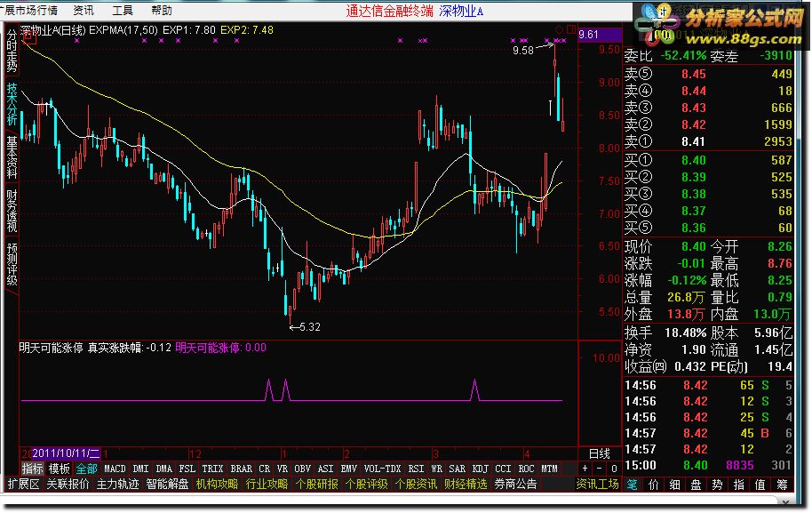The width and height of the screenshot is (812, 513).
Task: Click the plus zoom button
Action: [x=585, y=469]
